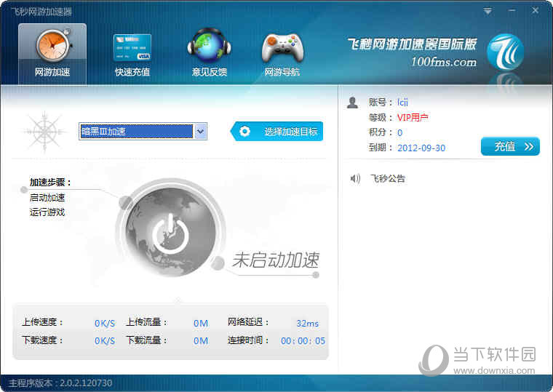
Task: Click the VIP用户 level text
Action: (x=413, y=117)
